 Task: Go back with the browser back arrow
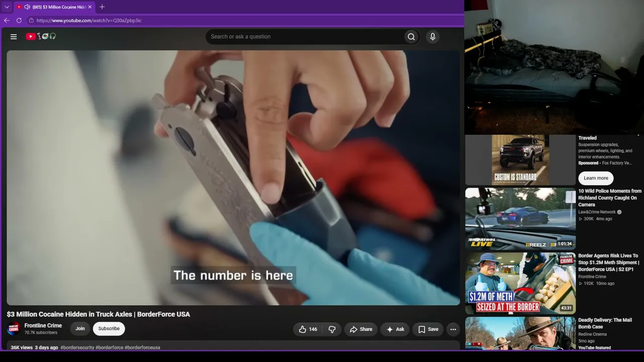(x=7, y=21)
